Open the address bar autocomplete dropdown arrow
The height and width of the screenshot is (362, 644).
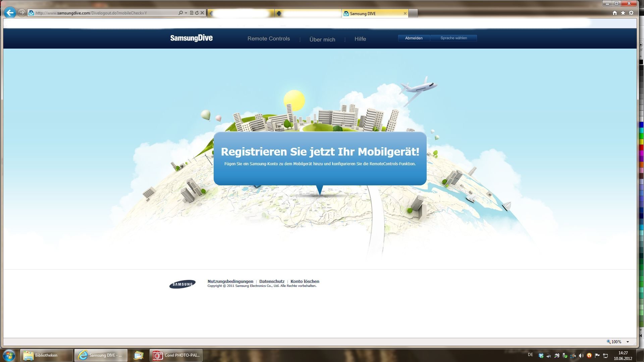tap(186, 13)
